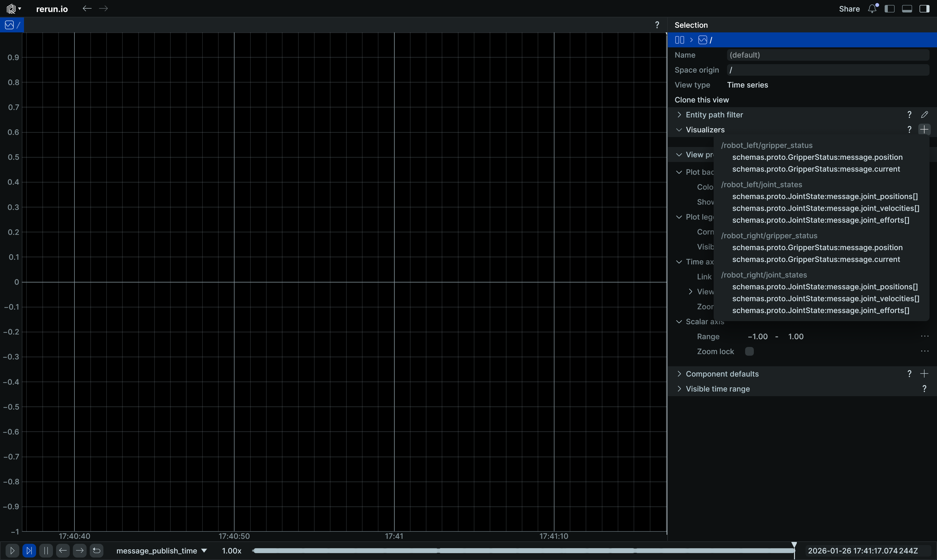Open the message_publish_time timeline dropdown
Viewport: 937px width, 560px height.
tap(161, 551)
